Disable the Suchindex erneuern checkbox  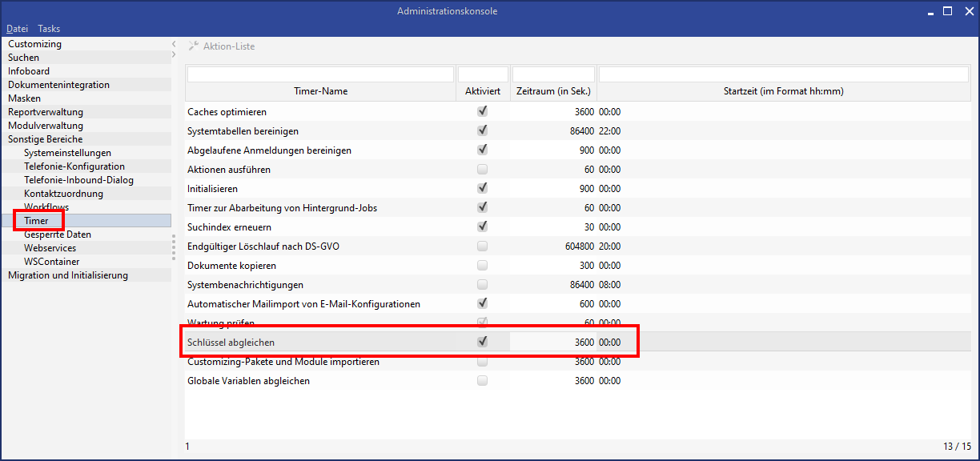coord(482,227)
